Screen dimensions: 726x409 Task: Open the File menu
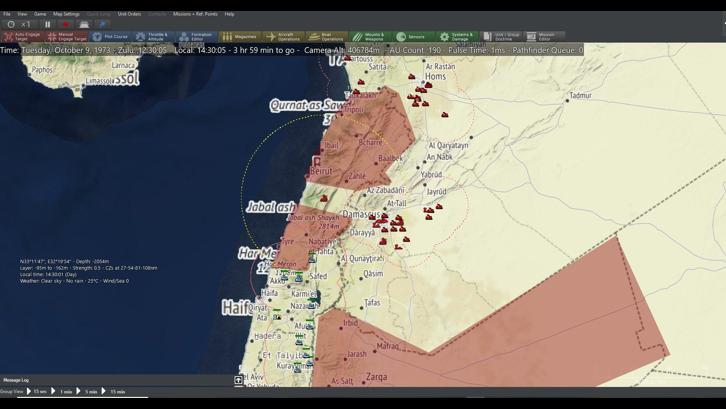pos(6,14)
